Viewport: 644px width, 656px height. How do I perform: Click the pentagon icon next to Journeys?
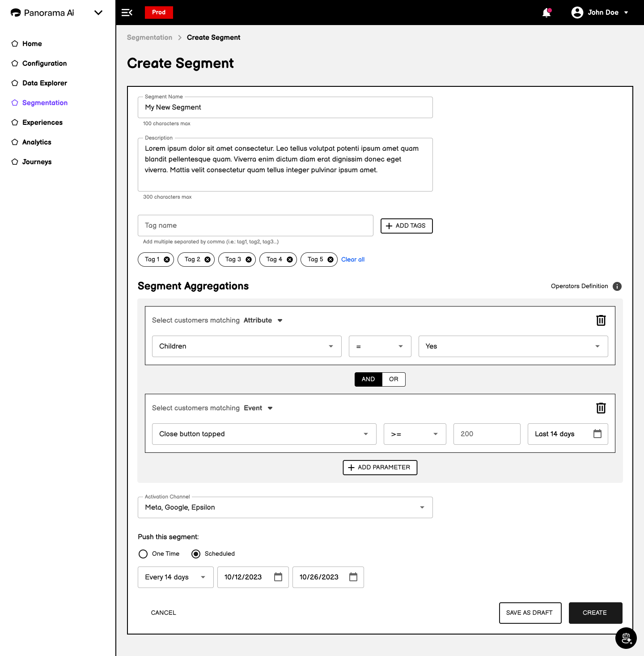tap(15, 162)
